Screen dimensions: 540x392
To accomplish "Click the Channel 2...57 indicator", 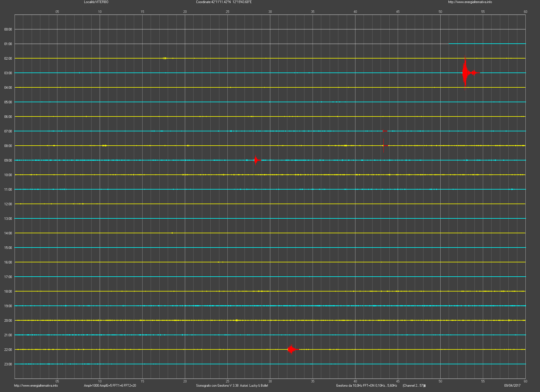I will [414, 386].
